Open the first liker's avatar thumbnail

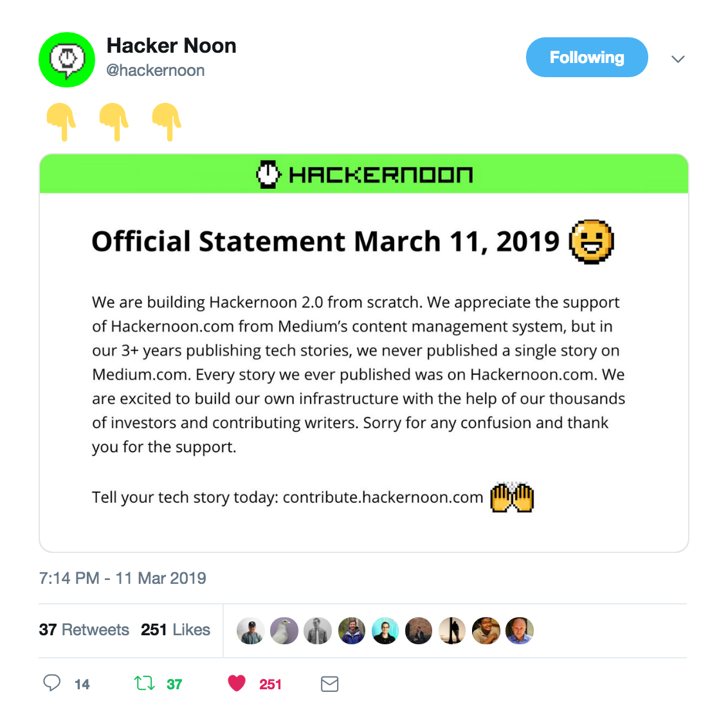[251, 630]
